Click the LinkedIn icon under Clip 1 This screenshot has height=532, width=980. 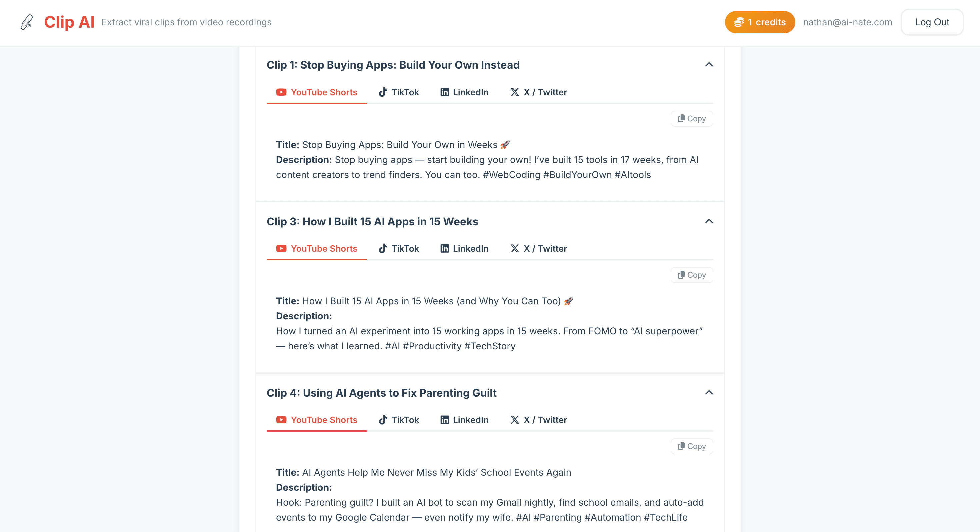pyautogui.click(x=444, y=92)
